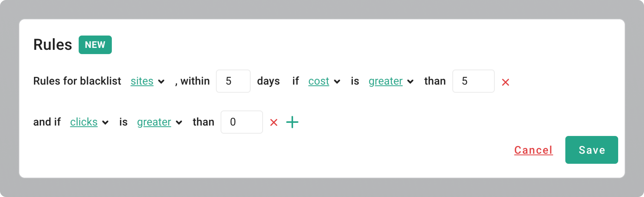
Task: Add another condition with green plus icon
Action: (x=292, y=122)
